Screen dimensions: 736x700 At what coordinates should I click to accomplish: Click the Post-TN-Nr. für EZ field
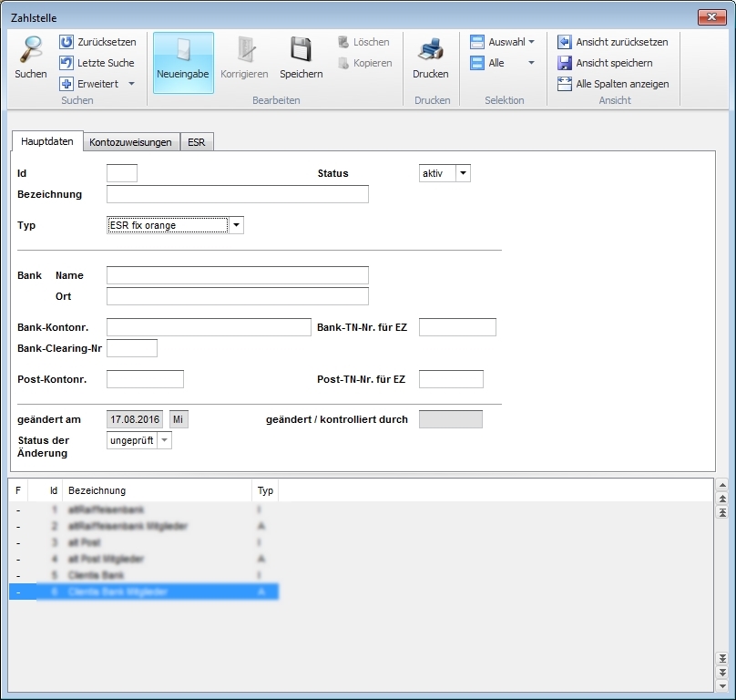click(451, 379)
